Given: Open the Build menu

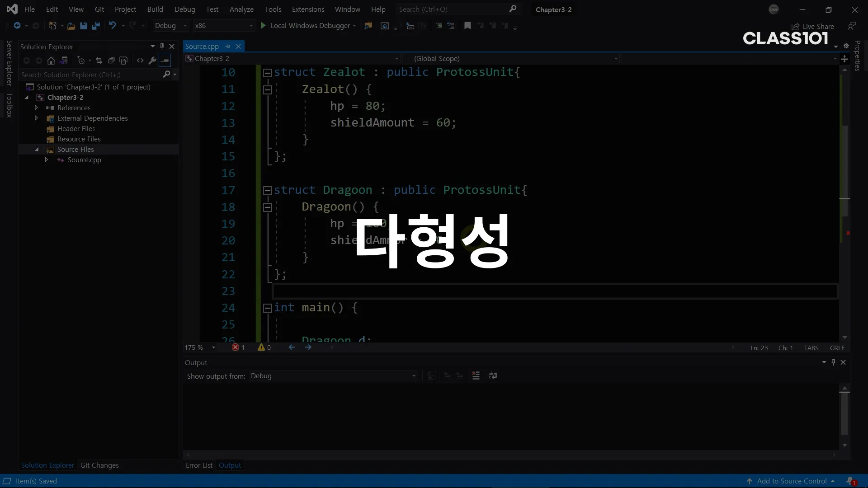Looking at the screenshot, I should tap(155, 9).
